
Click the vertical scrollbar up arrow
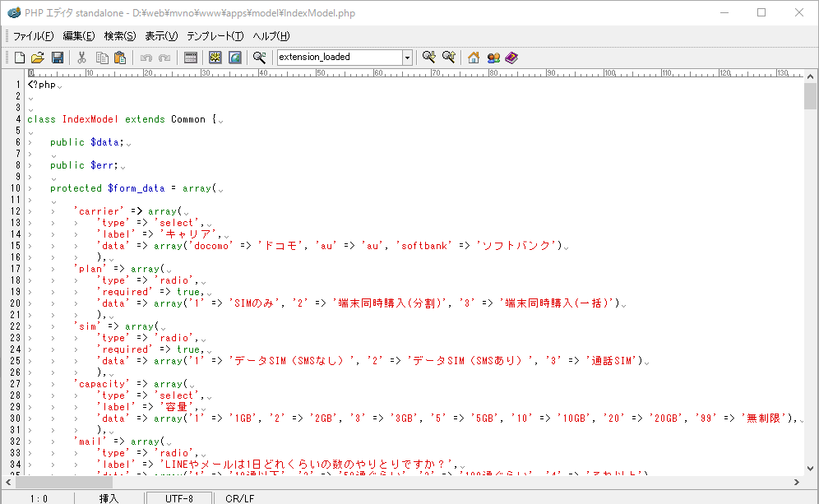(x=810, y=76)
